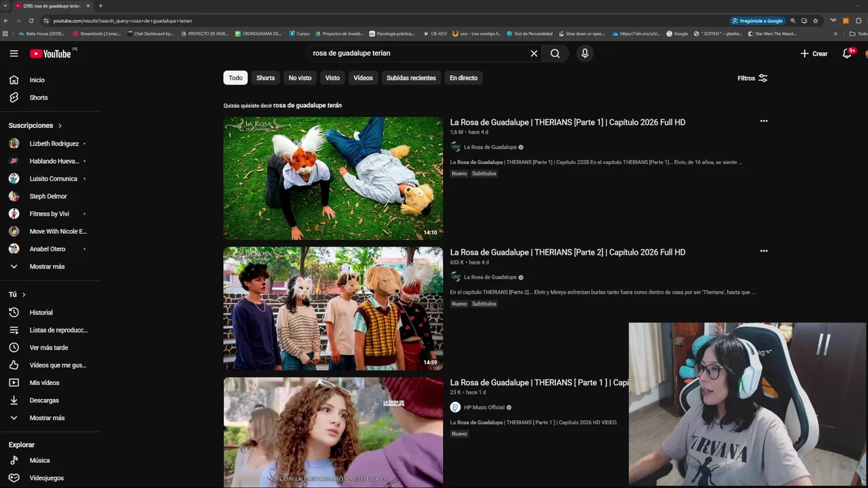Start voice search with the microphone
The width and height of the screenshot is (868, 488).
(x=585, y=54)
